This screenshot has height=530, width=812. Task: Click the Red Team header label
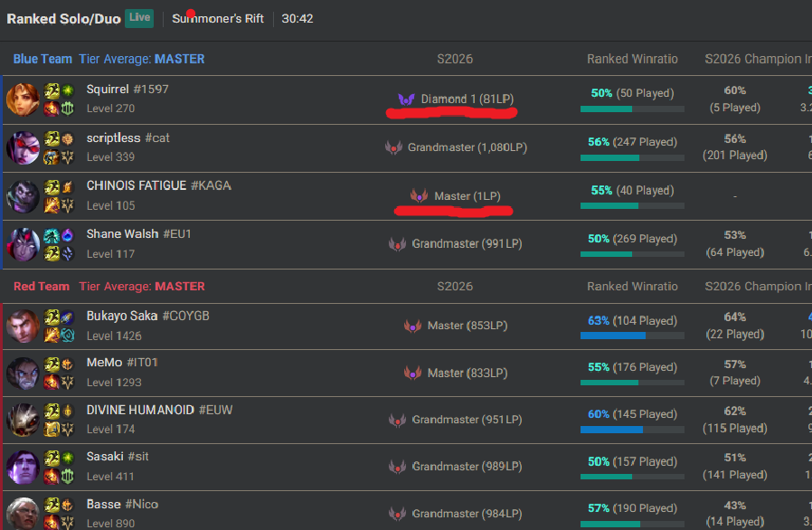coord(42,287)
